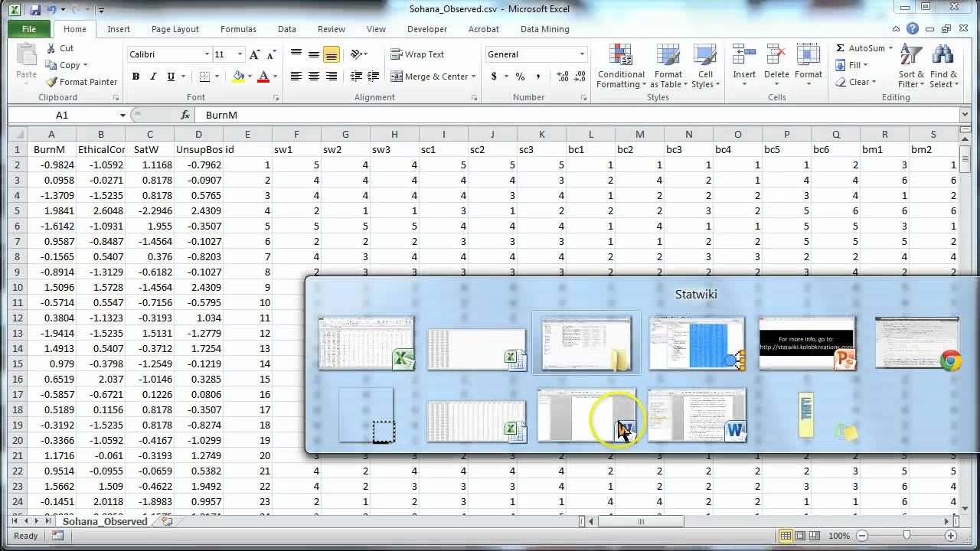Click the Find & Select button

tap(943, 66)
